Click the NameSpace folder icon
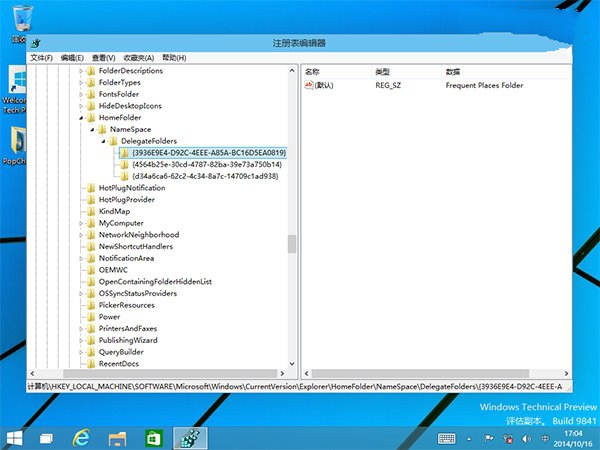This screenshot has width=600, height=450. click(102, 129)
